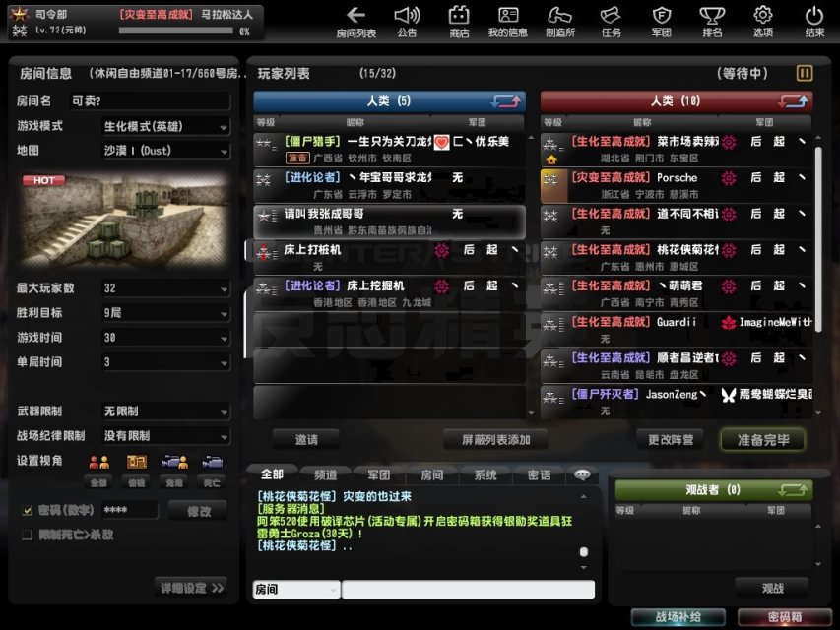Click the spectate (观战) button
The width and height of the screenshot is (840, 630).
click(x=772, y=589)
